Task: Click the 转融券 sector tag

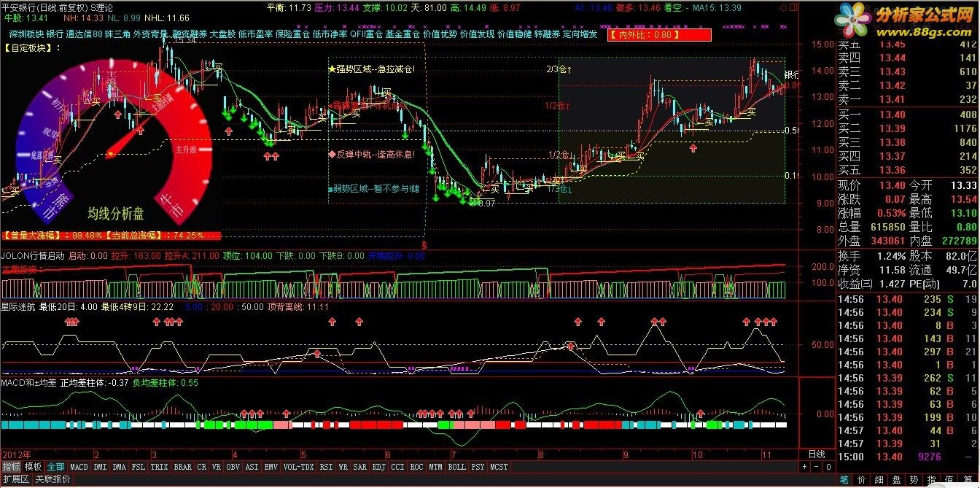Action: coord(547,34)
